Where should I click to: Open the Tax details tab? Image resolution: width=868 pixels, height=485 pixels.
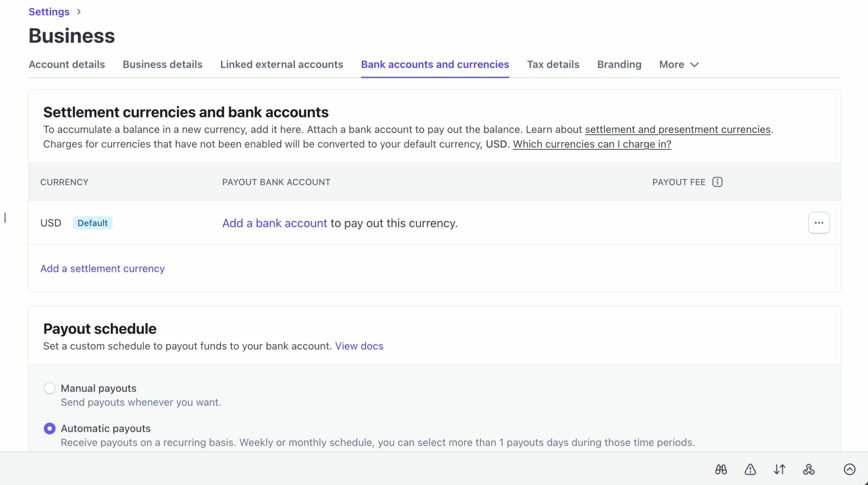point(553,65)
